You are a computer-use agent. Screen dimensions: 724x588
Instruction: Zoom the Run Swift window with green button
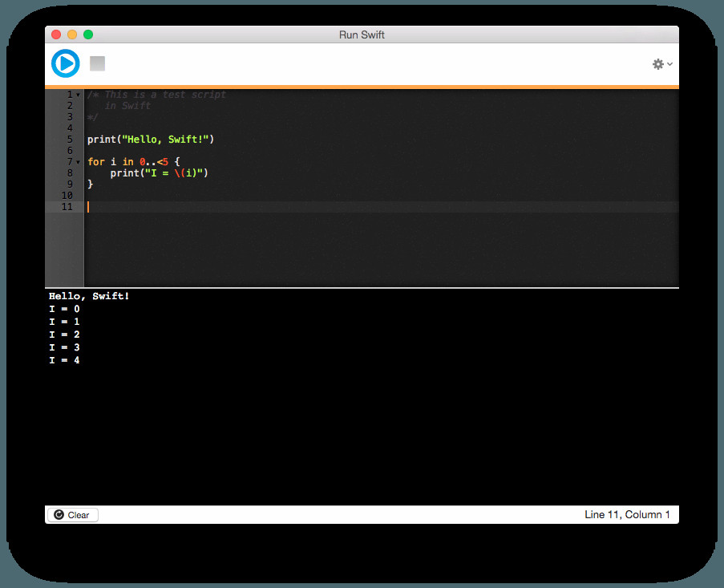click(x=88, y=34)
